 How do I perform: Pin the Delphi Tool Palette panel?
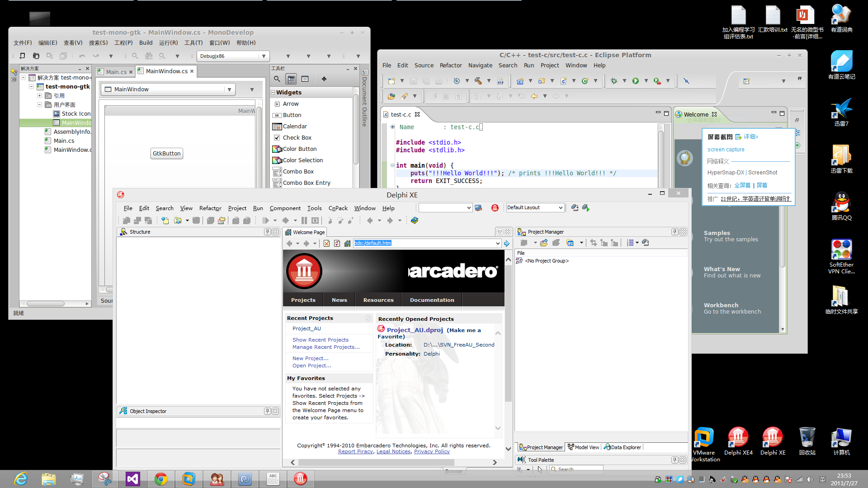pos(675,460)
